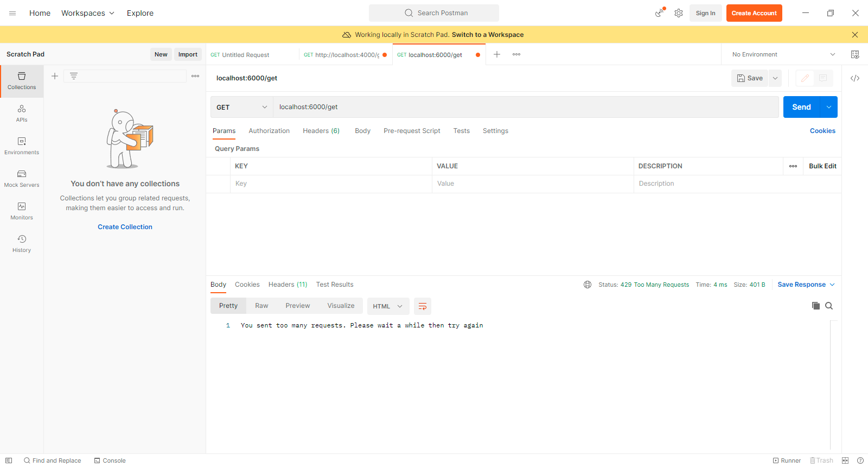This screenshot has width=868, height=467.
Task: Click the request URL input field
Action: (526, 107)
